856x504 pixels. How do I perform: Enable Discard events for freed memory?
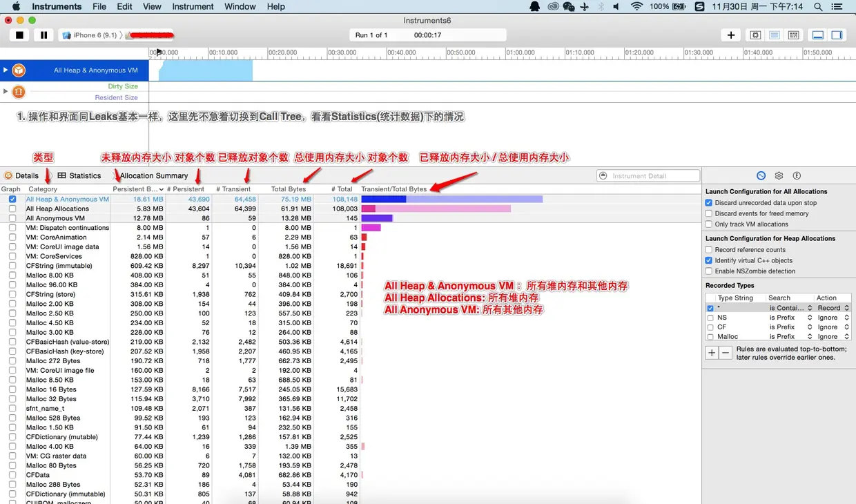point(709,213)
